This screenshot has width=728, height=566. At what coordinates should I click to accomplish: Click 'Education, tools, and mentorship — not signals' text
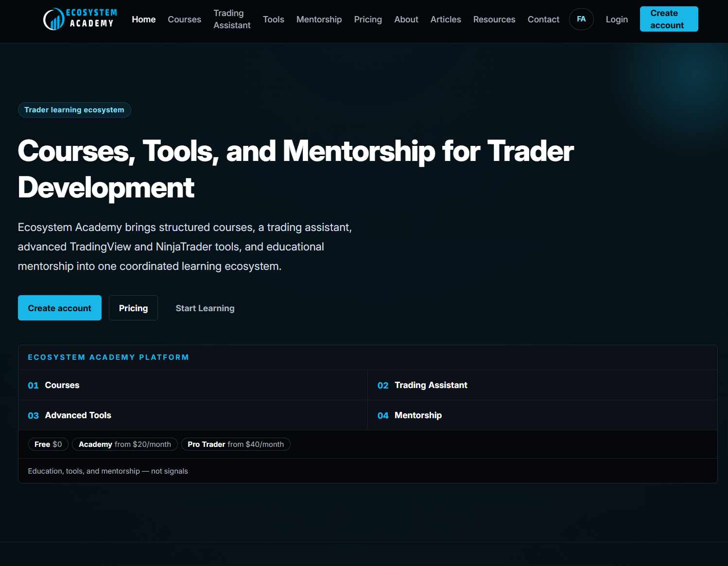click(108, 471)
